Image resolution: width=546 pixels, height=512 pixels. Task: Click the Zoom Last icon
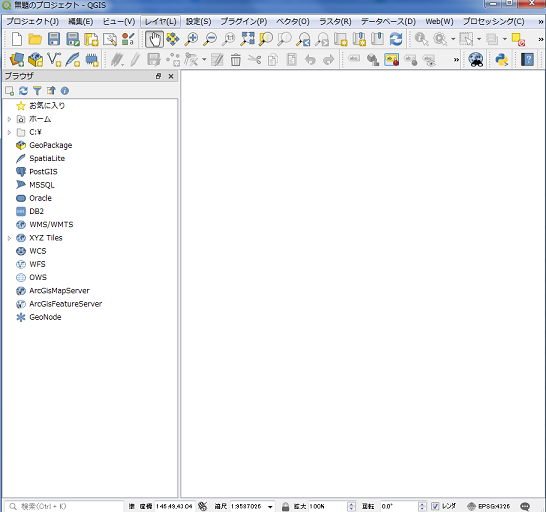point(303,39)
